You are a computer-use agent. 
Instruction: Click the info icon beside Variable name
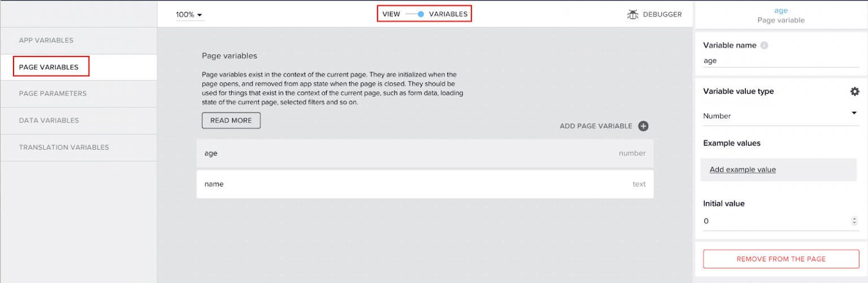click(x=764, y=45)
